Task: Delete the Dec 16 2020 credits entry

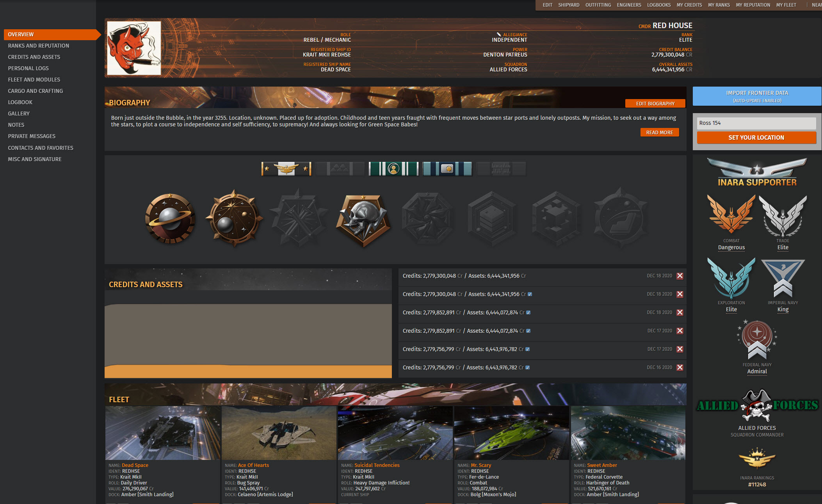Action: 680,367
